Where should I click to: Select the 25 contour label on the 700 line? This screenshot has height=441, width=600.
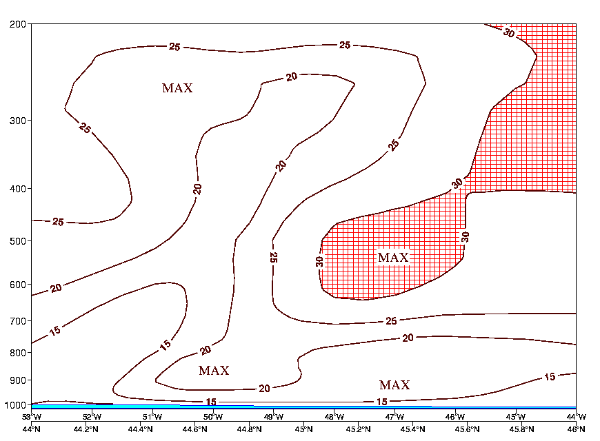pyautogui.click(x=392, y=321)
